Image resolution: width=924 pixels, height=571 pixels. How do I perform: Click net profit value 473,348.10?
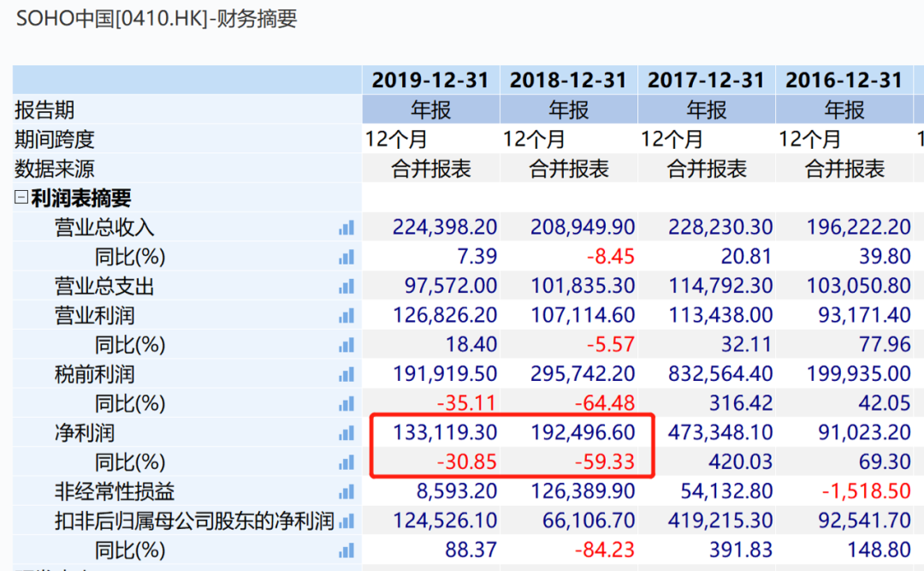720,433
